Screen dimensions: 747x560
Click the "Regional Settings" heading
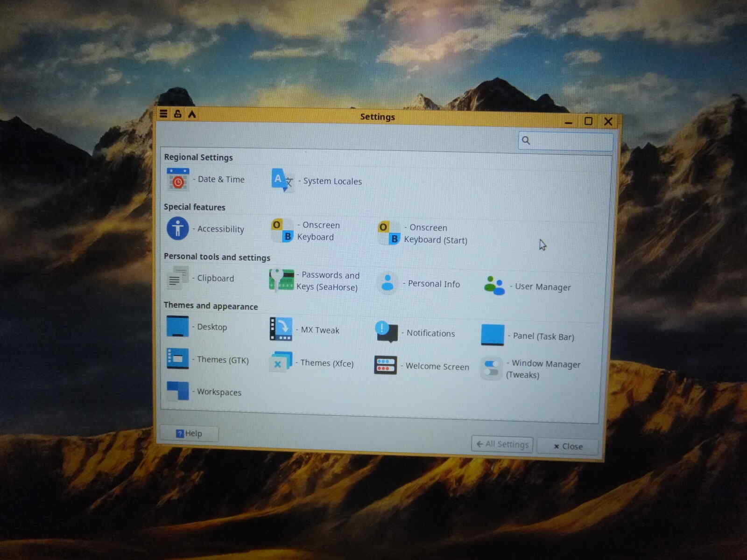(198, 157)
